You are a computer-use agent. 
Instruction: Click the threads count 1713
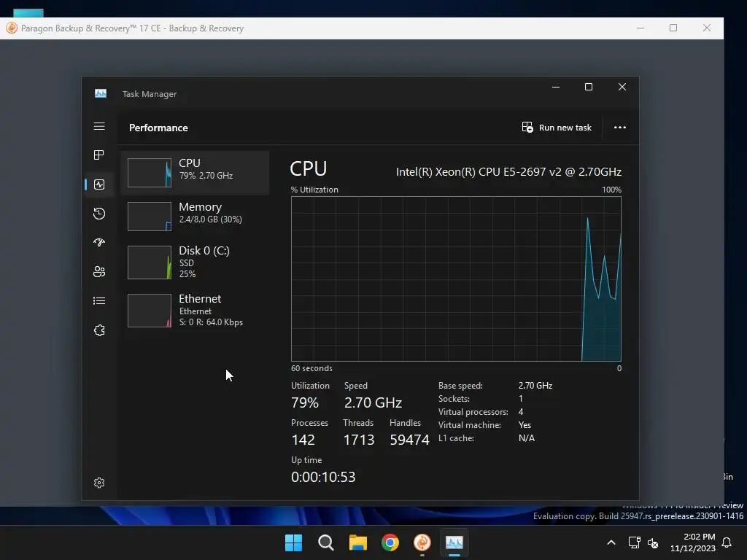click(359, 440)
